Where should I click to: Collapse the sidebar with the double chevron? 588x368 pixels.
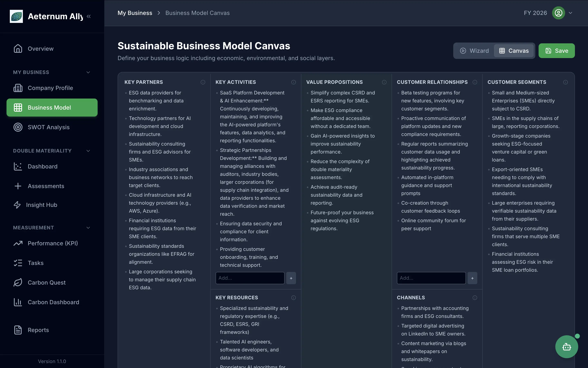click(89, 16)
